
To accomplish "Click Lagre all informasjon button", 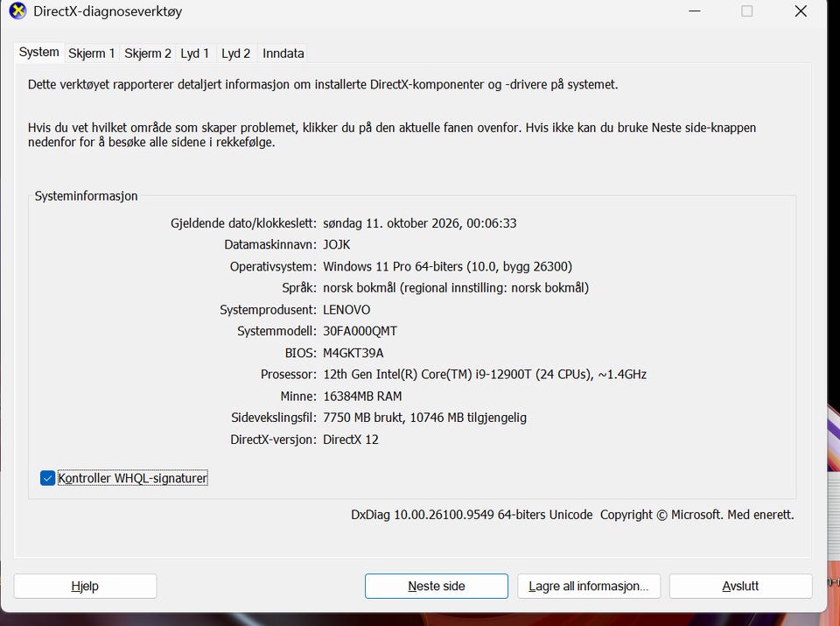I will [x=589, y=587].
